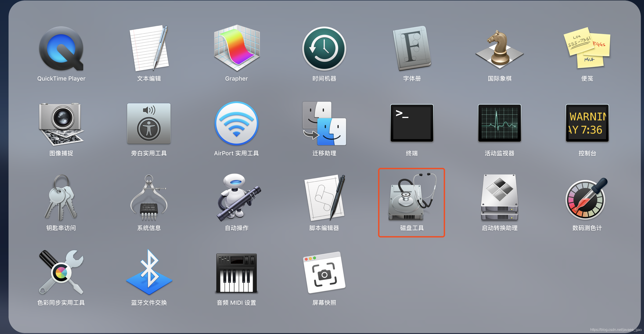Open 蓝牙文件交换 Bluetooth File Exchange
Image resolution: width=644 pixels, height=334 pixels.
pyautogui.click(x=149, y=272)
